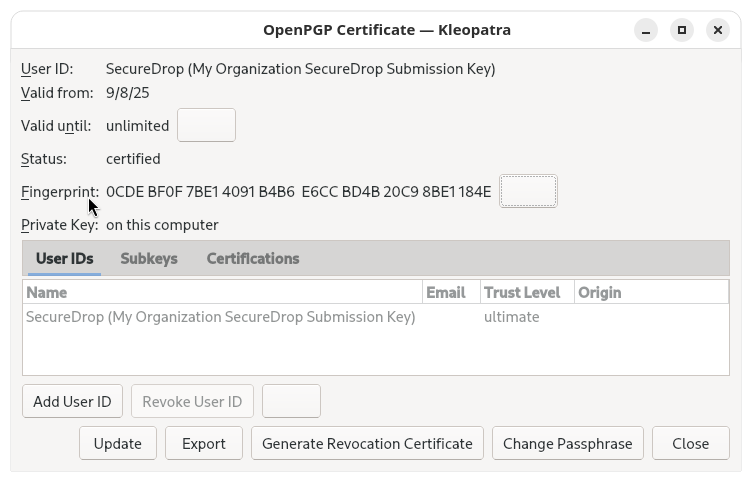Click the Email column header
Screen dimensions: 752x482
click(x=451, y=292)
